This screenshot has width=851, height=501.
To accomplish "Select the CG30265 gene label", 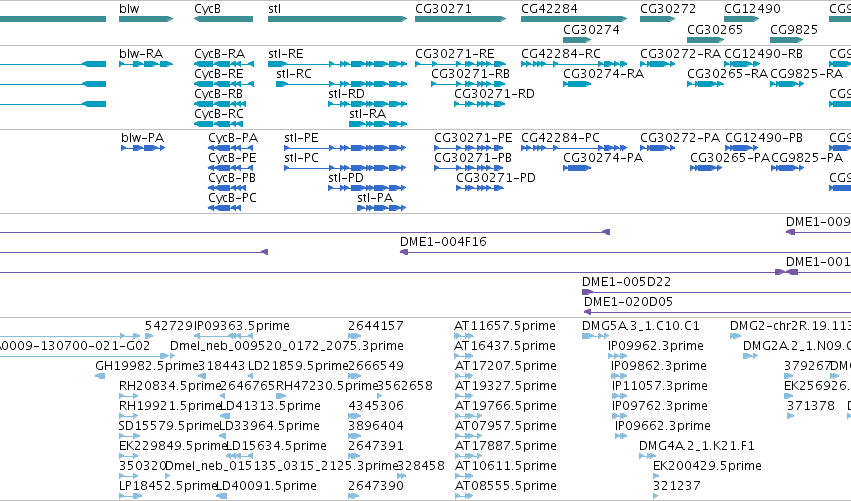I will 715,30.
